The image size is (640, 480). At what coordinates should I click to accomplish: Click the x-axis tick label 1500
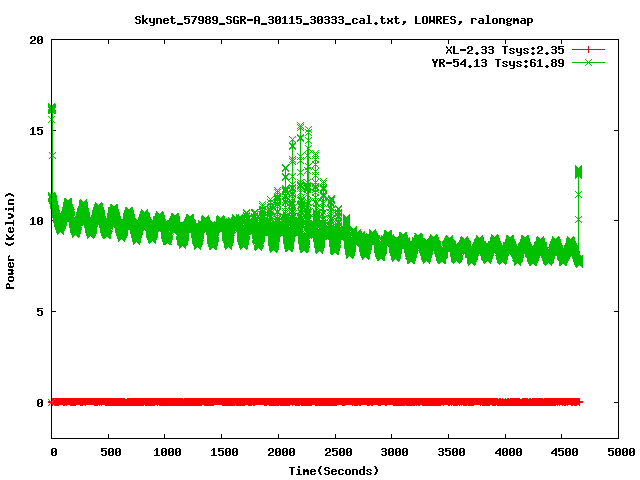(x=224, y=452)
